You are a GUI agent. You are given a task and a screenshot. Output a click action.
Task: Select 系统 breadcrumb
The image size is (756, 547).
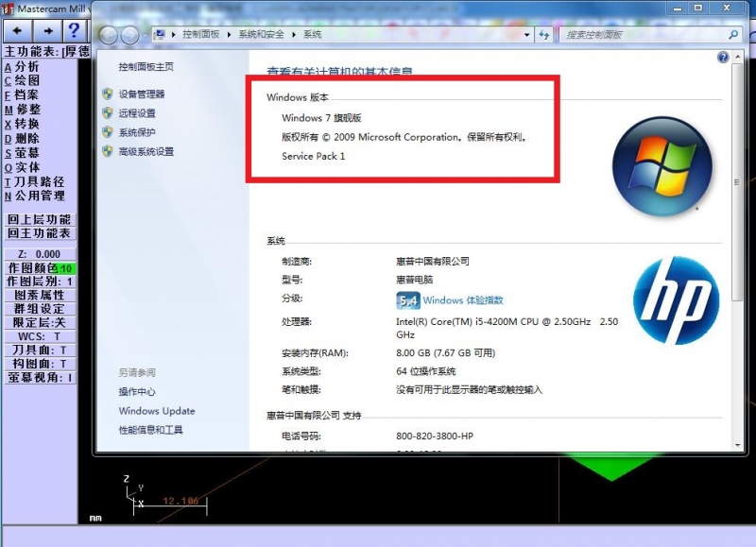[x=313, y=34]
